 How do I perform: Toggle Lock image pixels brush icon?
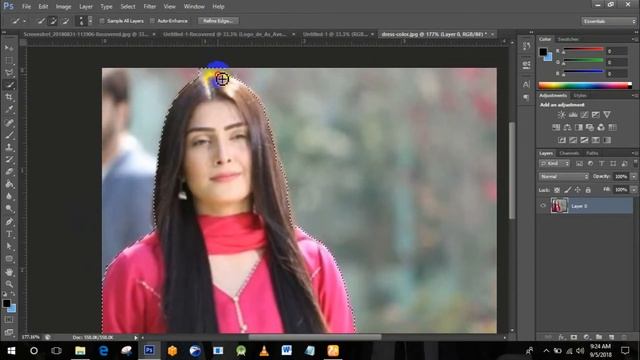(x=567, y=190)
